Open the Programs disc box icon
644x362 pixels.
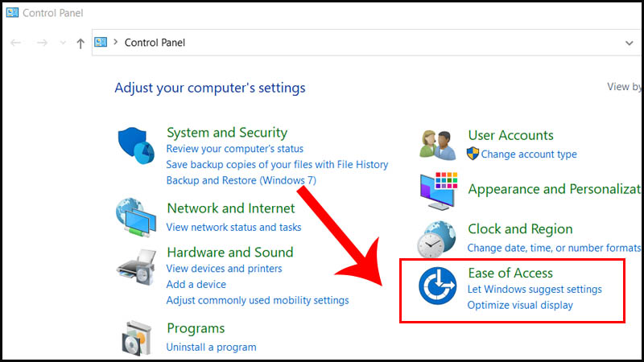point(137,339)
